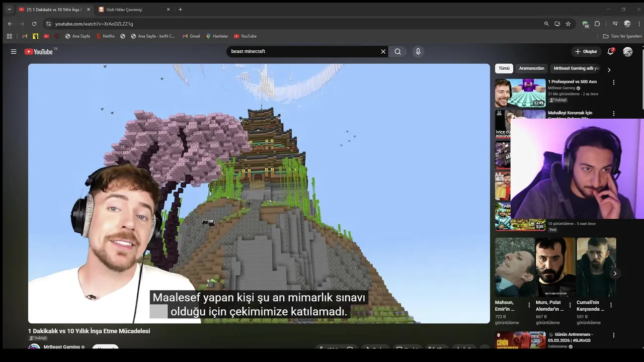Open the YouTube notifications bell
The height and width of the screenshot is (362, 644).
[610, 51]
